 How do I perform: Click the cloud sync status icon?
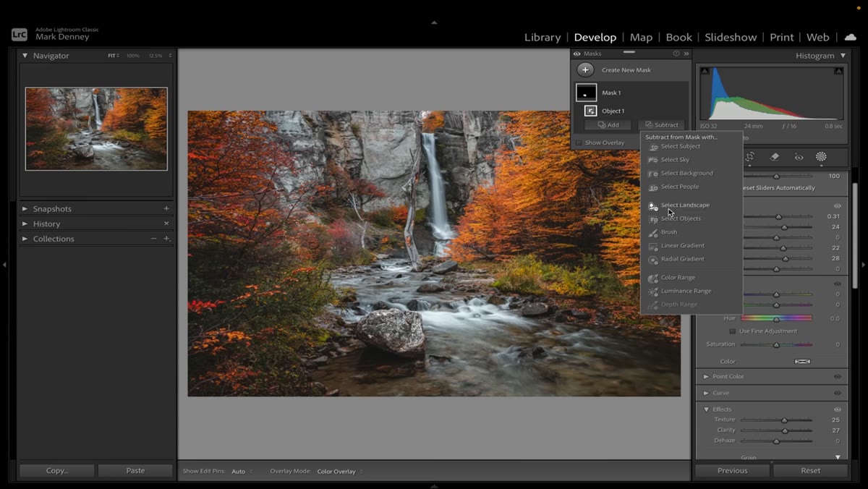[851, 37]
